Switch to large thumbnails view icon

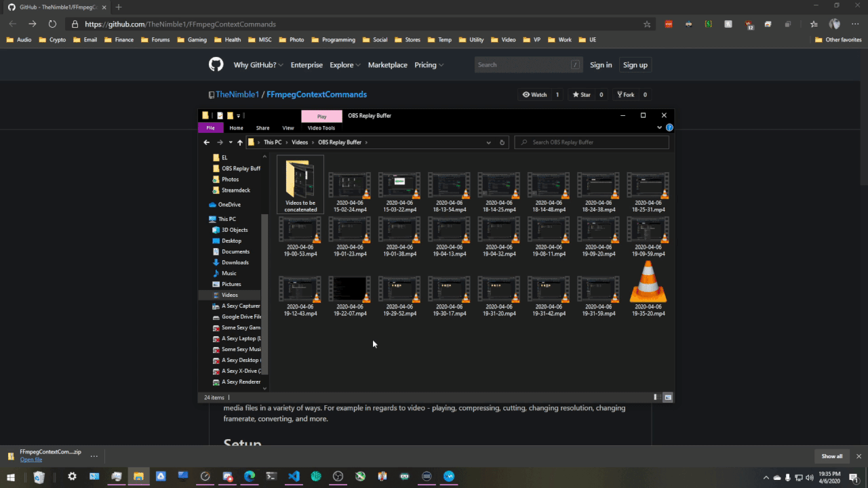click(x=668, y=397)
